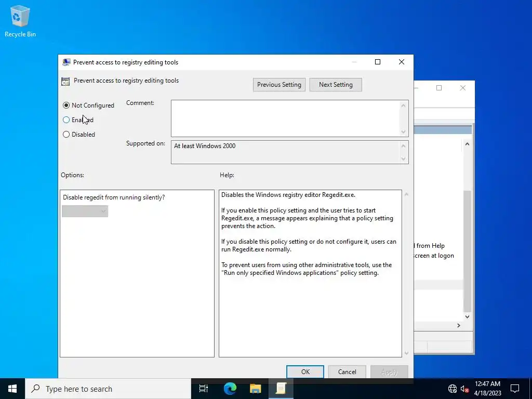Open the notification center icon

point(515,389)
